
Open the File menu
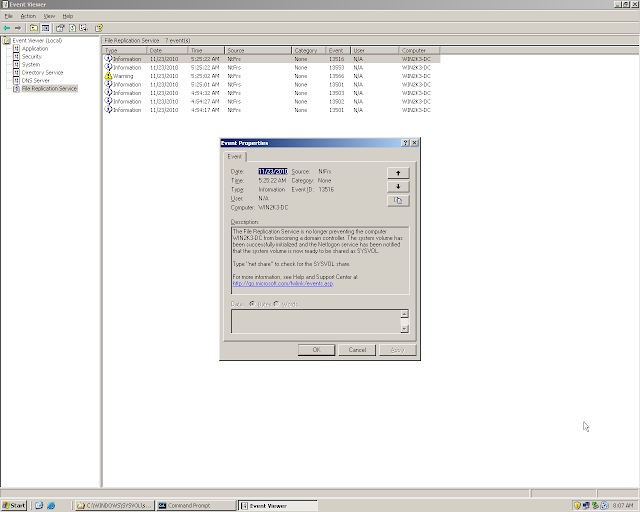click(x=9, y=16)
